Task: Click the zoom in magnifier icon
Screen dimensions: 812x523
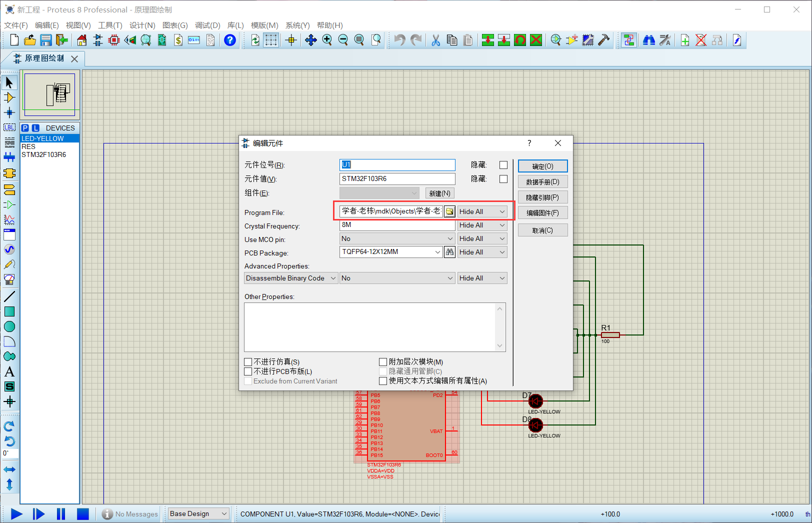Action: pos(327,40)
